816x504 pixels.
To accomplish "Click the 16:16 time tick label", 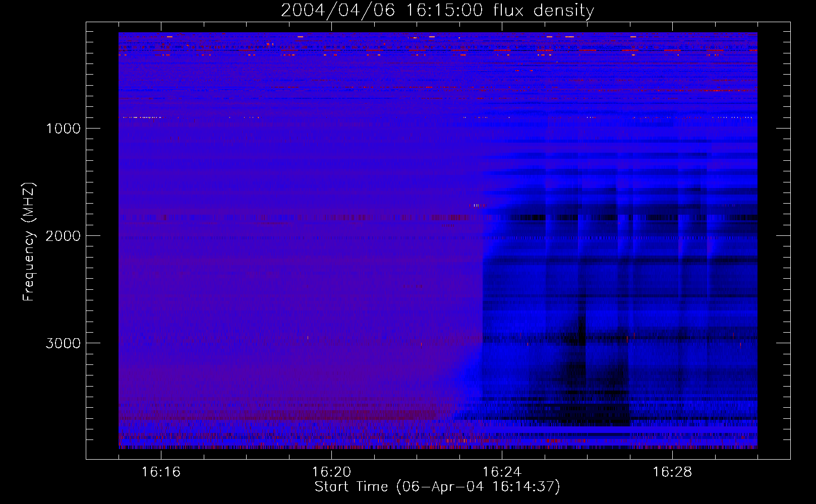I will (x=161, y=472).
